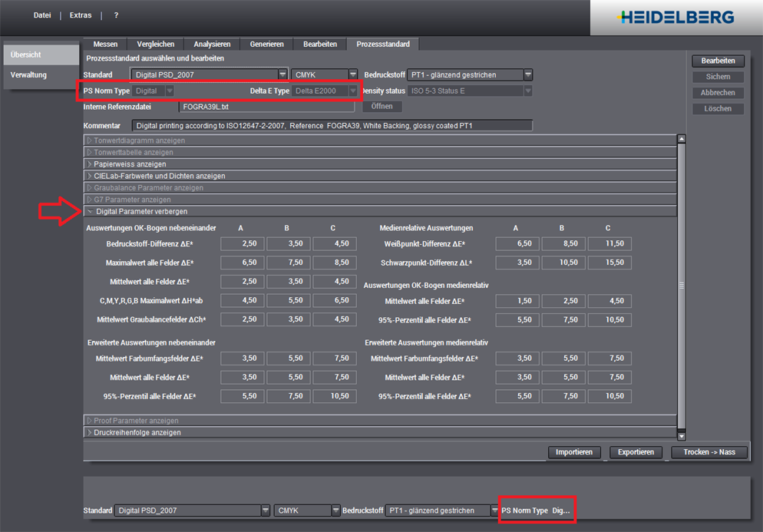Click the Bearbeiten button on the right
The height and width of the screenshot is (532, 763).
point(718,61)
